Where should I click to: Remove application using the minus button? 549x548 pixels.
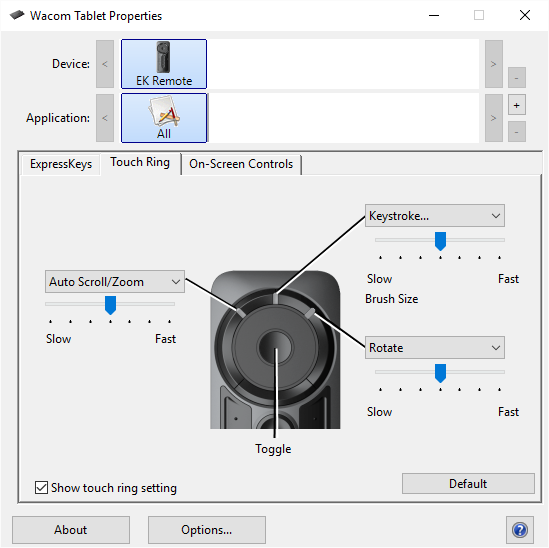point(517,132)
